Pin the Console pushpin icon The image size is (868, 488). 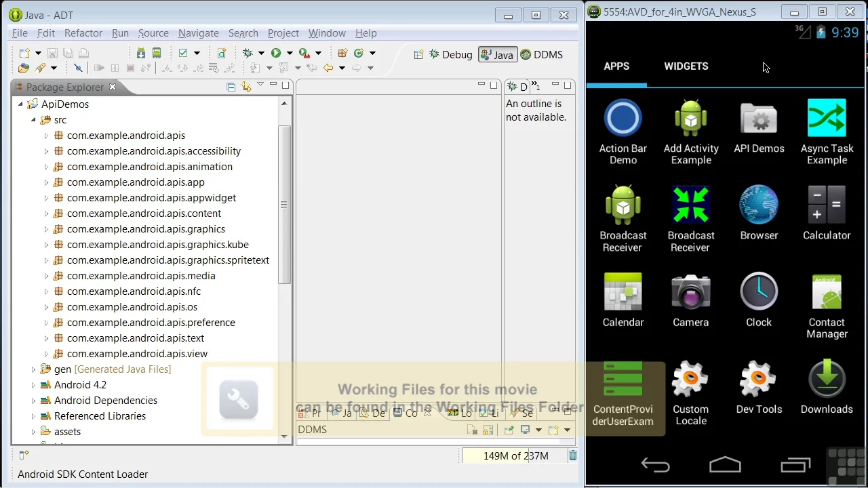point(509,430)
